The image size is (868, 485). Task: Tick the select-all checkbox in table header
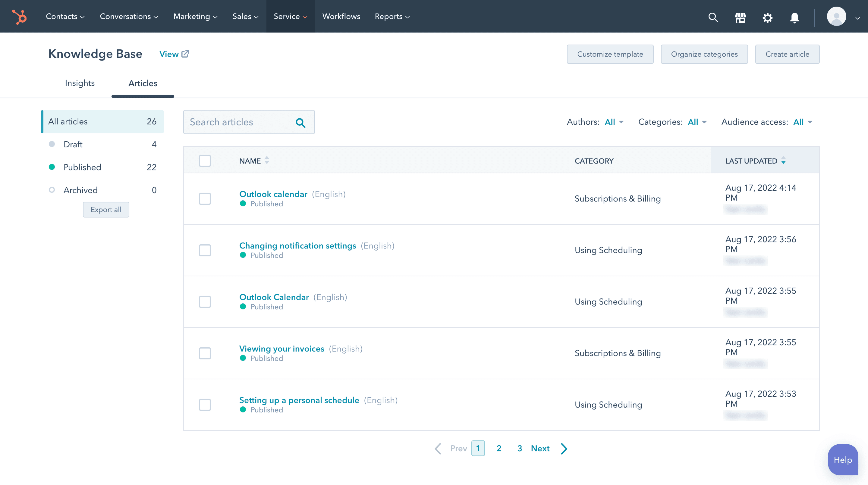point(205,161)
